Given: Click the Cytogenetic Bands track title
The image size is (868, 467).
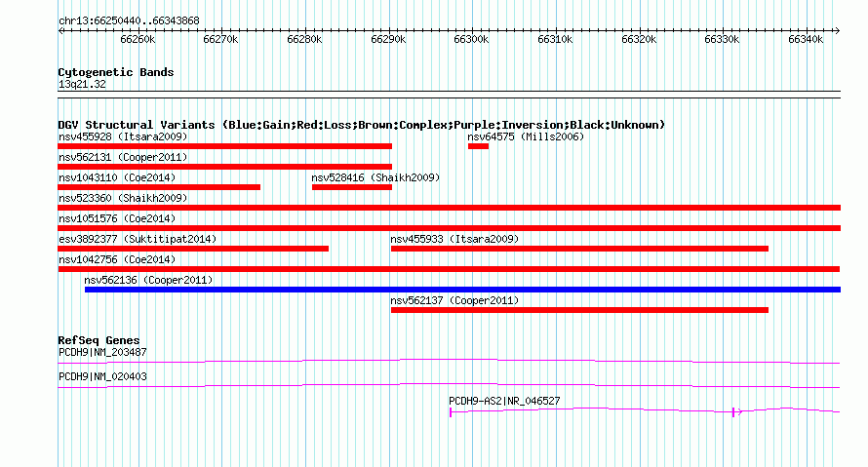Looking at the screenshot, I should click(116, 72).
